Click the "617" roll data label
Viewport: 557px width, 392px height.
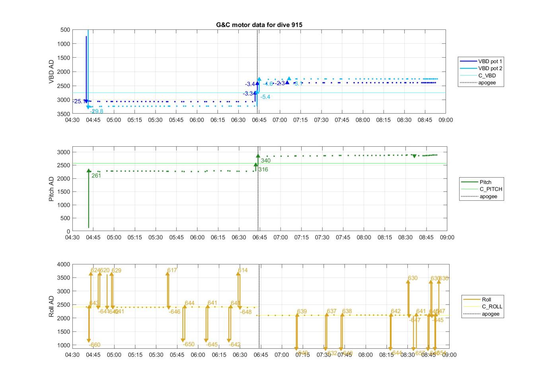click(x=172, y=270)
